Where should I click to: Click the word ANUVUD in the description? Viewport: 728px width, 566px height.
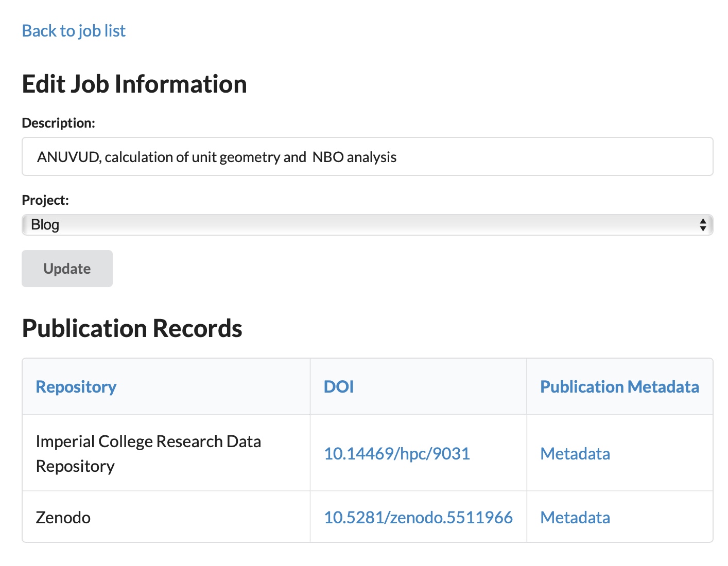point(68,157)
